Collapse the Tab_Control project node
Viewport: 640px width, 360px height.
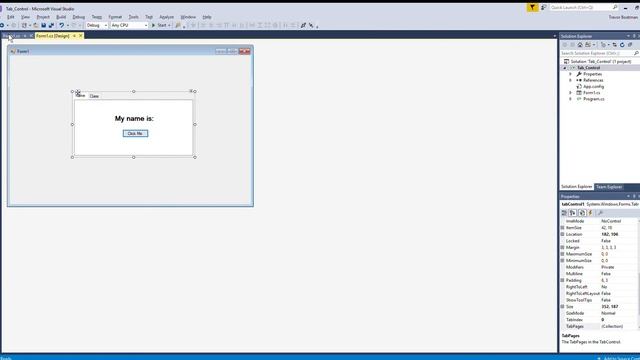click(565, 68)
